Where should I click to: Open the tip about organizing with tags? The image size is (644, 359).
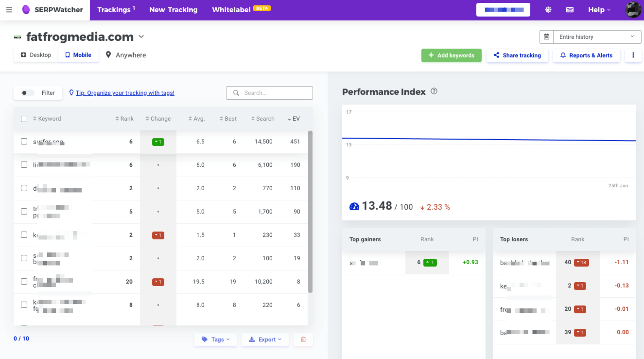[125, 93]
